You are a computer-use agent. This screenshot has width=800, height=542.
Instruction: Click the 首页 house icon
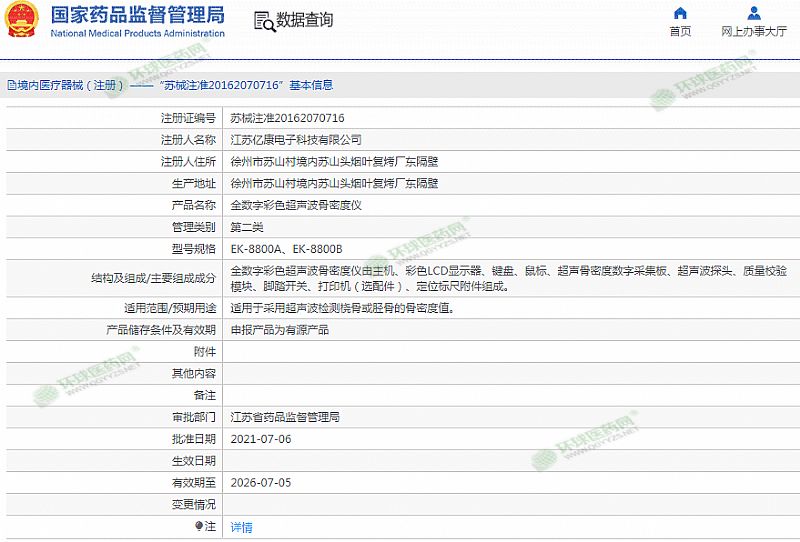click(680, 13)
